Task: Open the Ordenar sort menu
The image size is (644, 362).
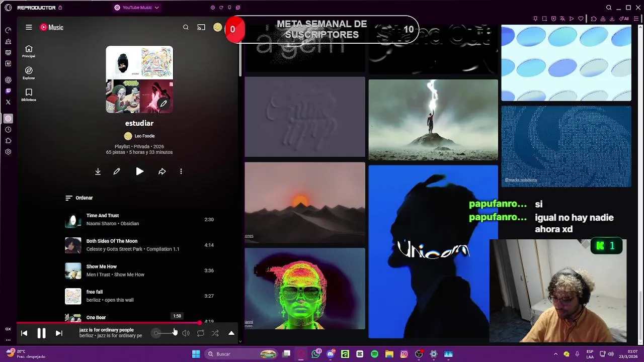Action: pos(79,198)
